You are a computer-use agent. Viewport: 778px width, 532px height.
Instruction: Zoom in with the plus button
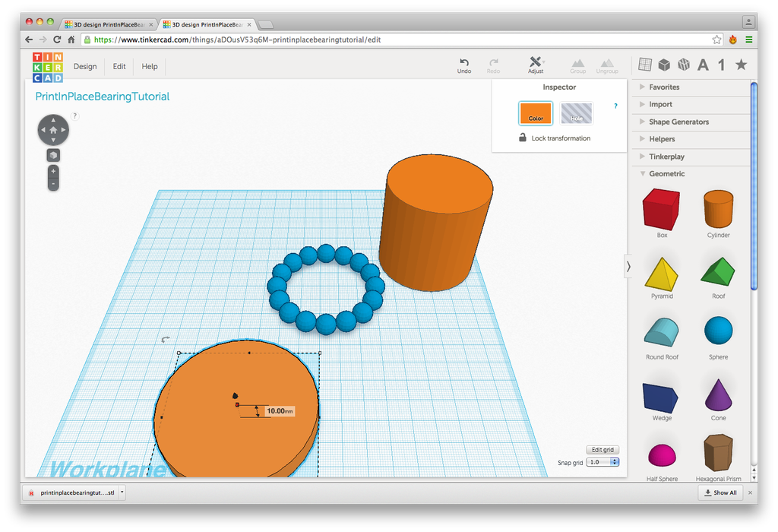53,171
